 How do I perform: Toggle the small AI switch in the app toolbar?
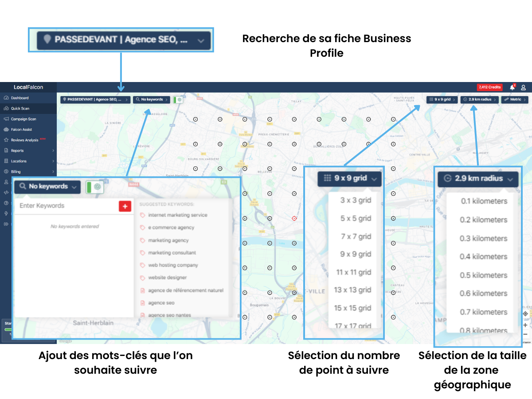(177, 100)
